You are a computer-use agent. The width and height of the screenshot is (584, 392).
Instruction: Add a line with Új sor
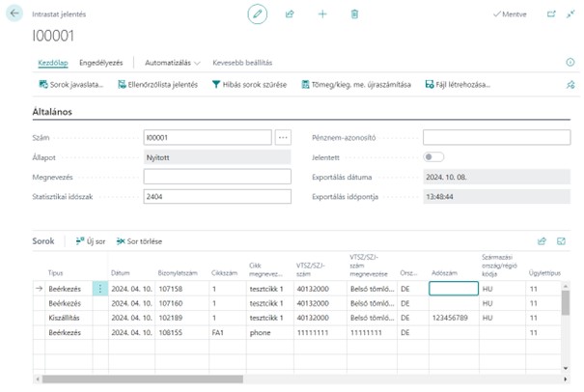coord(91,241)
